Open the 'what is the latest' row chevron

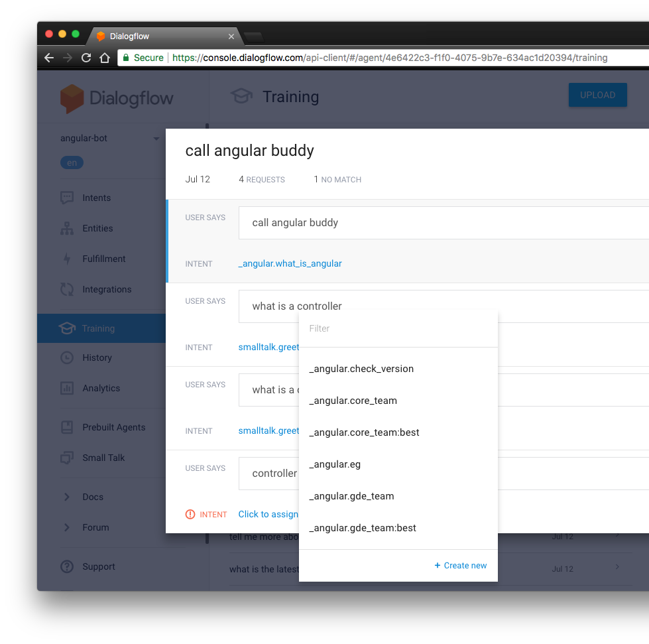coord(617,566)
